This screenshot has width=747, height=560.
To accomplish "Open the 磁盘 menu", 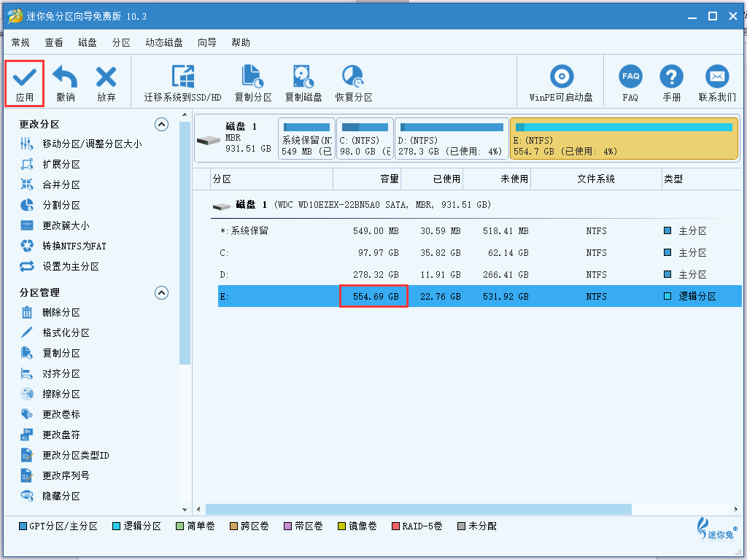I will 88,43.
